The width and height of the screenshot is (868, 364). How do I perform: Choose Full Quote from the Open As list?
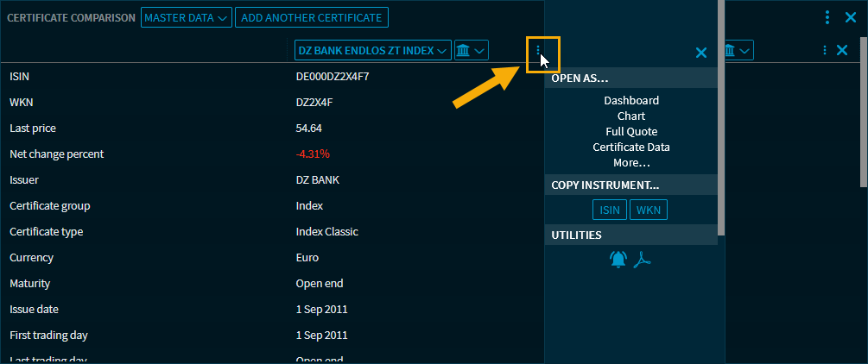631,132
